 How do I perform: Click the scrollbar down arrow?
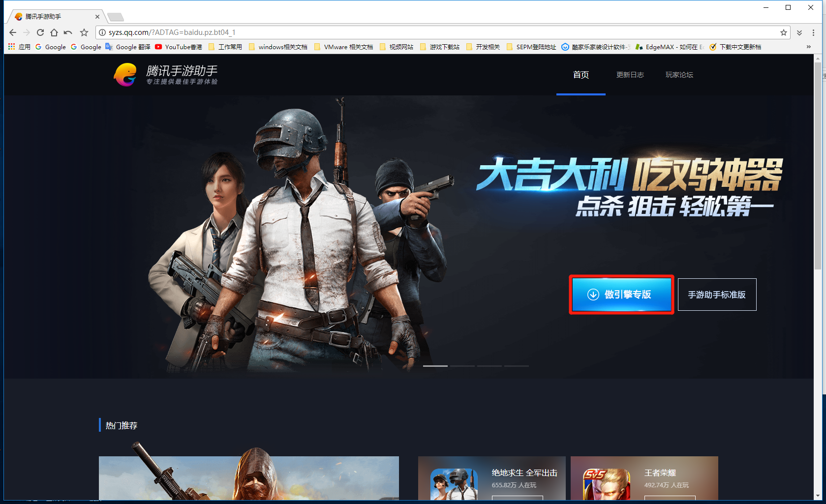(x=818, y=496)
